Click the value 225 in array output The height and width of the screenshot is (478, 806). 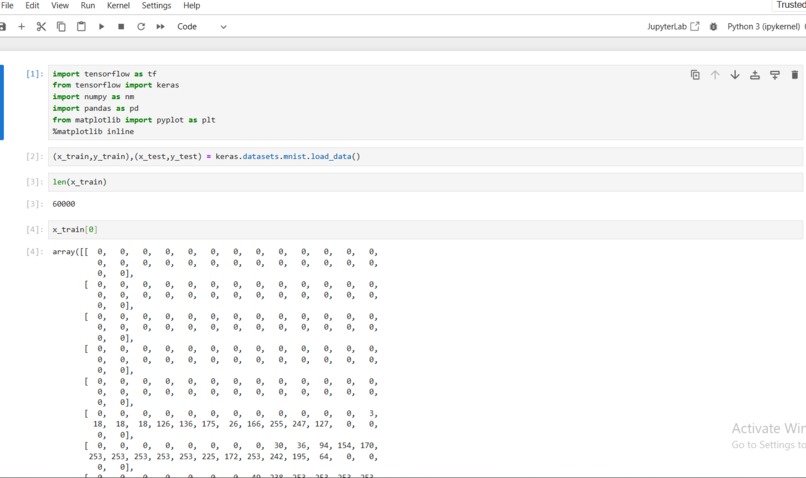coord(209,457)
